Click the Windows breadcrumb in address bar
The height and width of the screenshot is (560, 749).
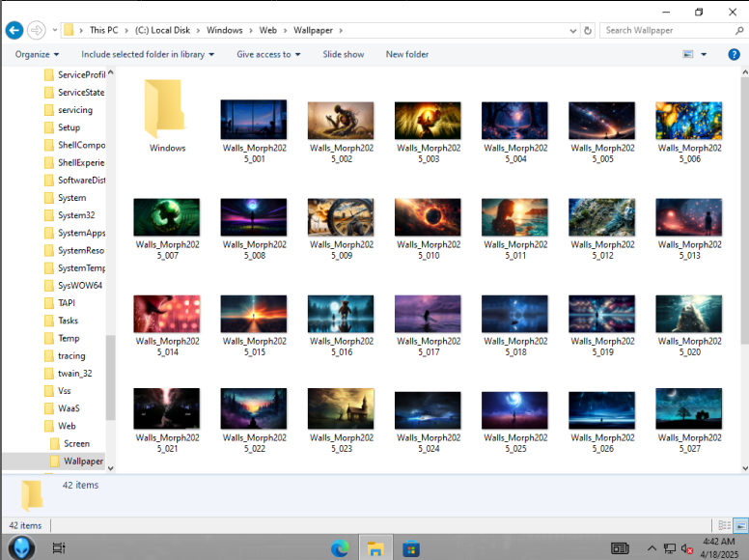(225, 30)
